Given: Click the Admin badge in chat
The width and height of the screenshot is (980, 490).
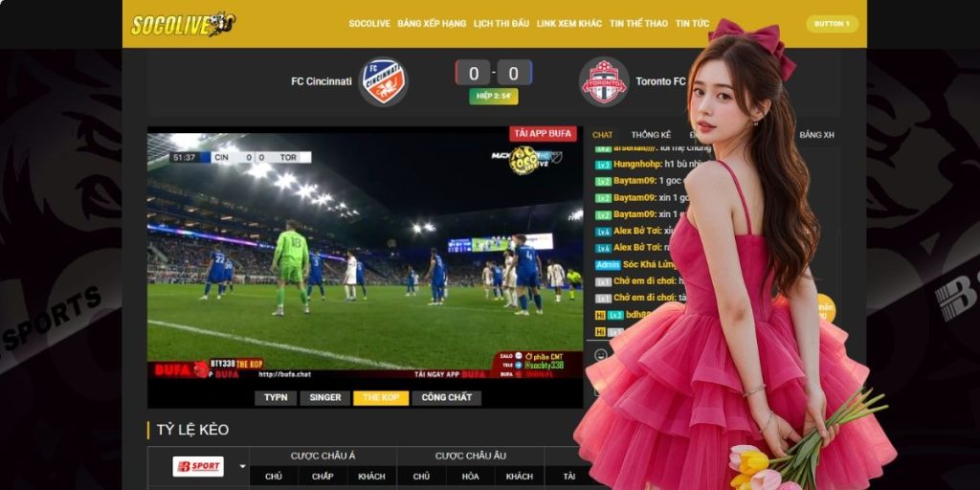Looking at the screenshot, I should 607,263.
